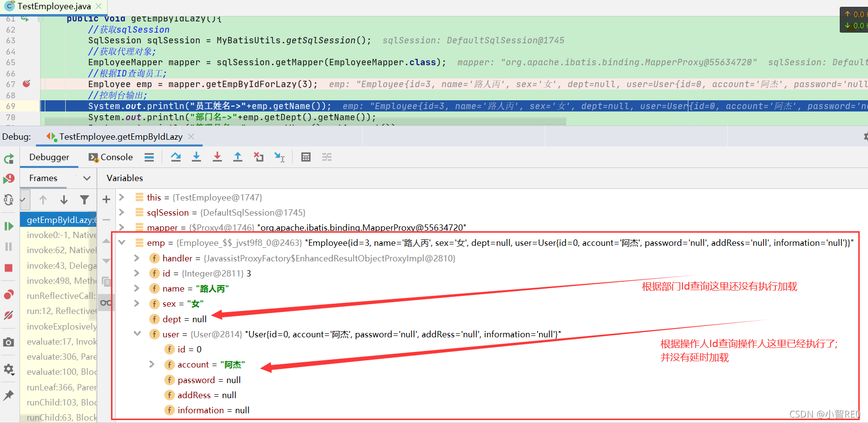The image size is (868, 423).
Task: Click the camera thread dump icon
Action: (x=9, y=343)
